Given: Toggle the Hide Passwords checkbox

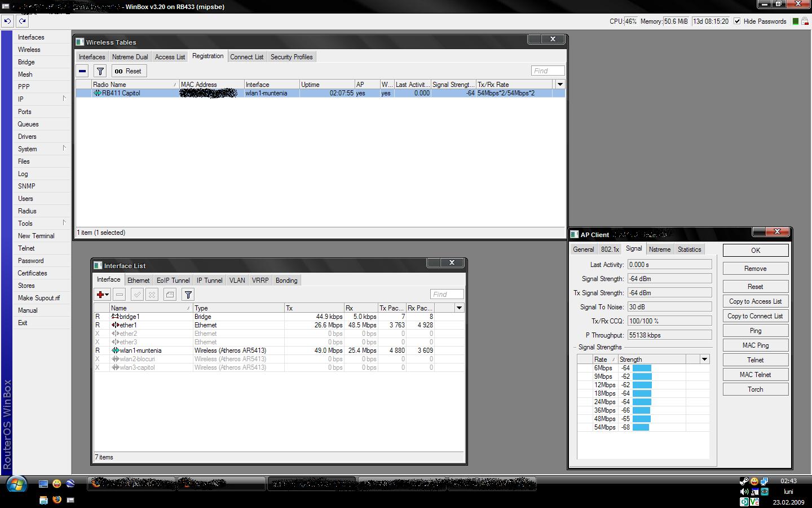Looking at the screenshot, I should point(737,21).
